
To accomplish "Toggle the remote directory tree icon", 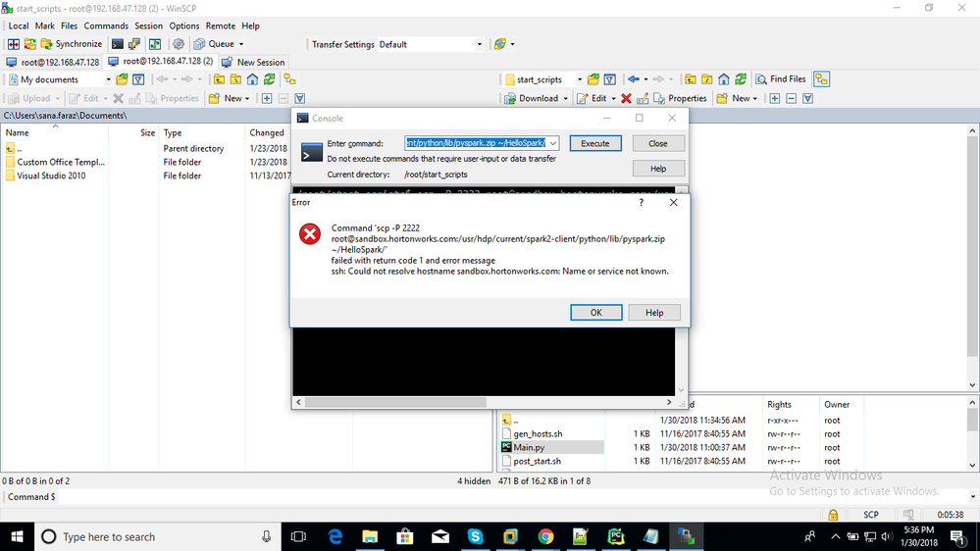I will pos(821,79).
